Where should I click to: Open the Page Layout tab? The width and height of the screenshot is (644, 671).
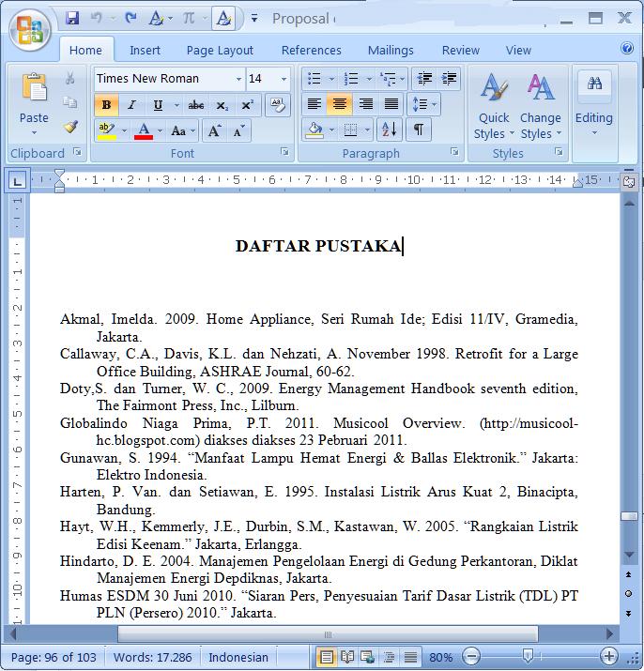[220, 50]
